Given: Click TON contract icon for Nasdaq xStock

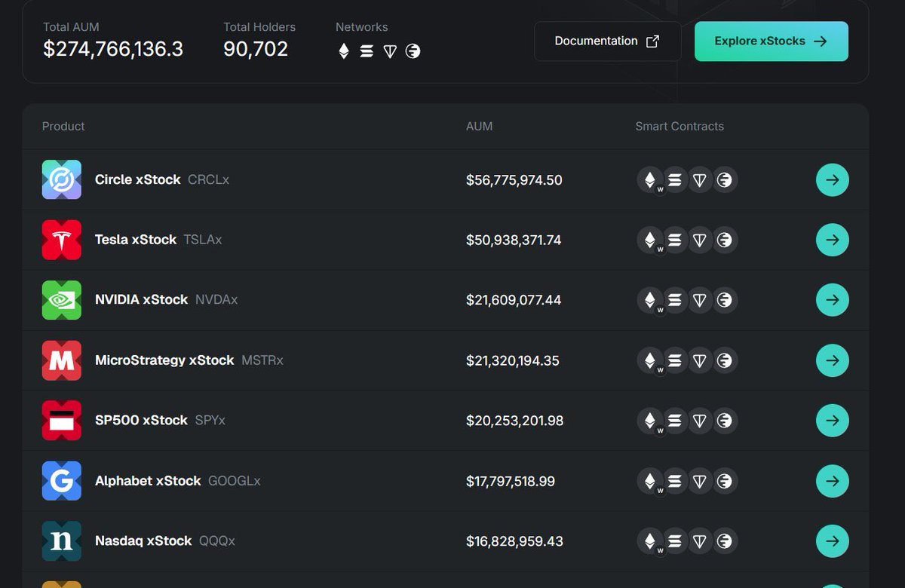Looking at the screenshot, I should (700, 541).
